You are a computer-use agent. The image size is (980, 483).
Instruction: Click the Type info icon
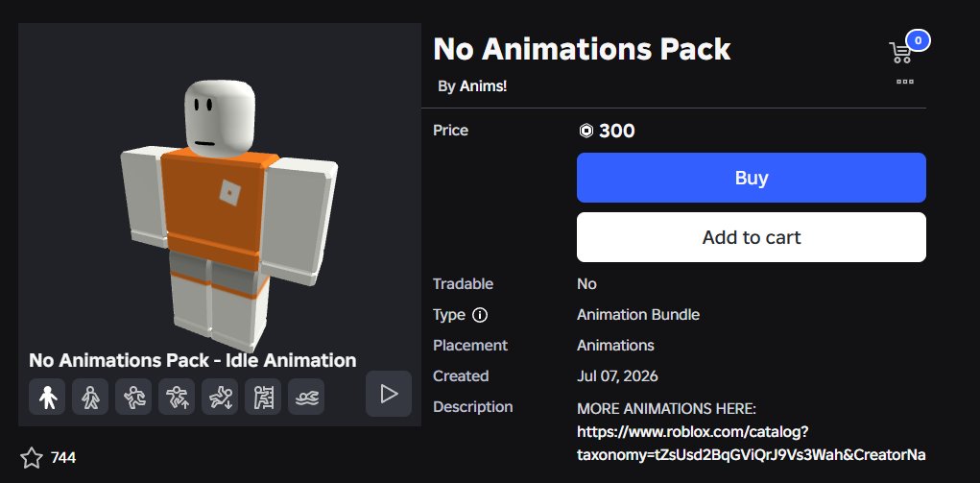479,315
